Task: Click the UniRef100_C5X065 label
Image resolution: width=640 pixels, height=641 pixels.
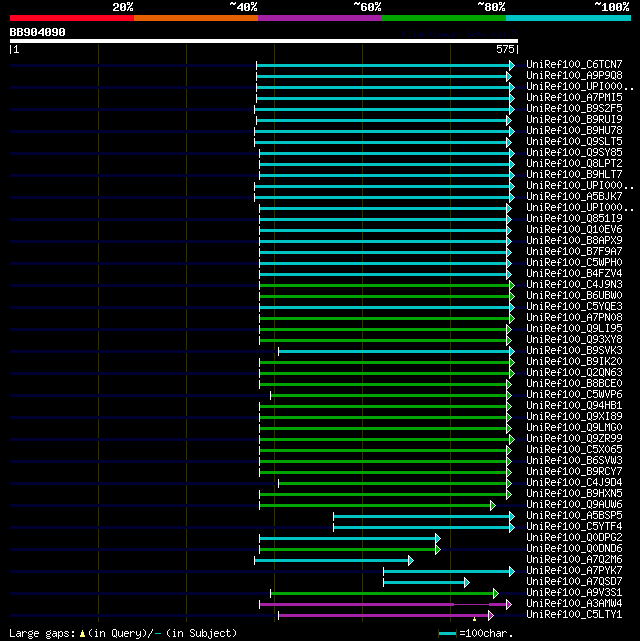Action: (574, 450)
